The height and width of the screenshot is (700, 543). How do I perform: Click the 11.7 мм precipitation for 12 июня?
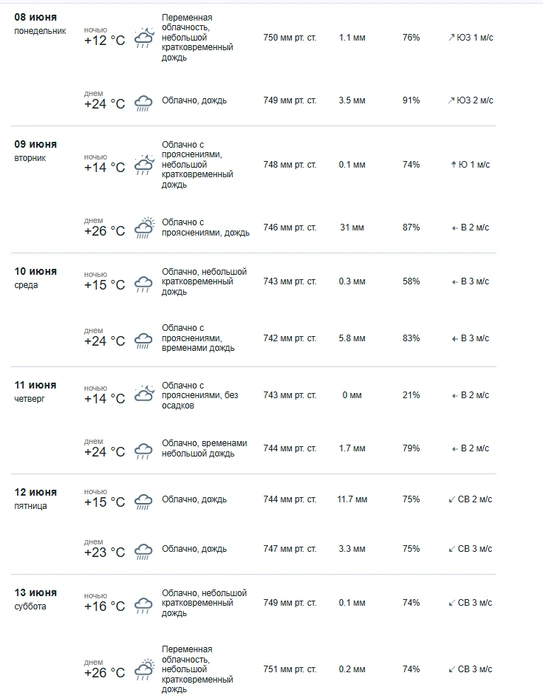click(352, 500)
